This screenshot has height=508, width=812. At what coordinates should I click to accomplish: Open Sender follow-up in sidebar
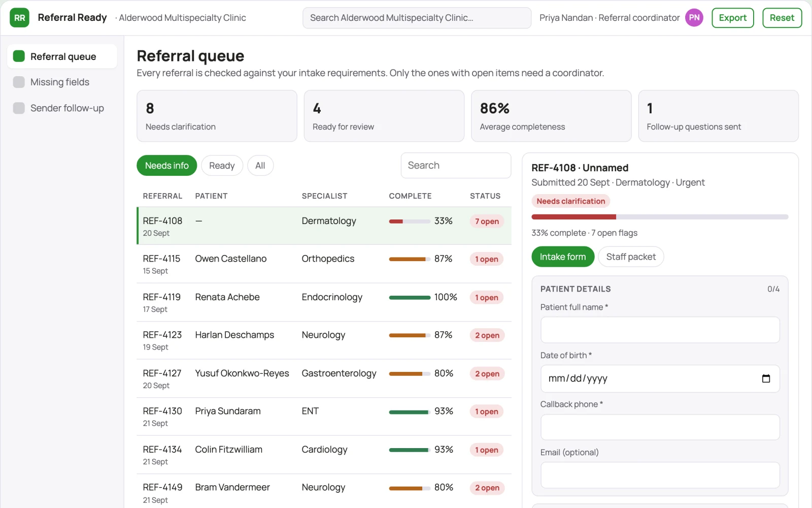tap(62, 108)
